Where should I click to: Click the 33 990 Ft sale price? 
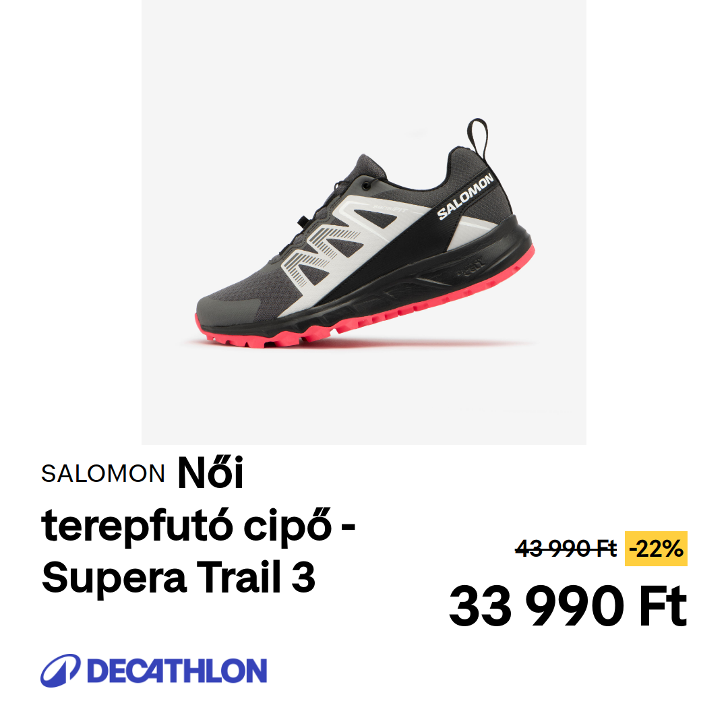click(x=568, y=606)
